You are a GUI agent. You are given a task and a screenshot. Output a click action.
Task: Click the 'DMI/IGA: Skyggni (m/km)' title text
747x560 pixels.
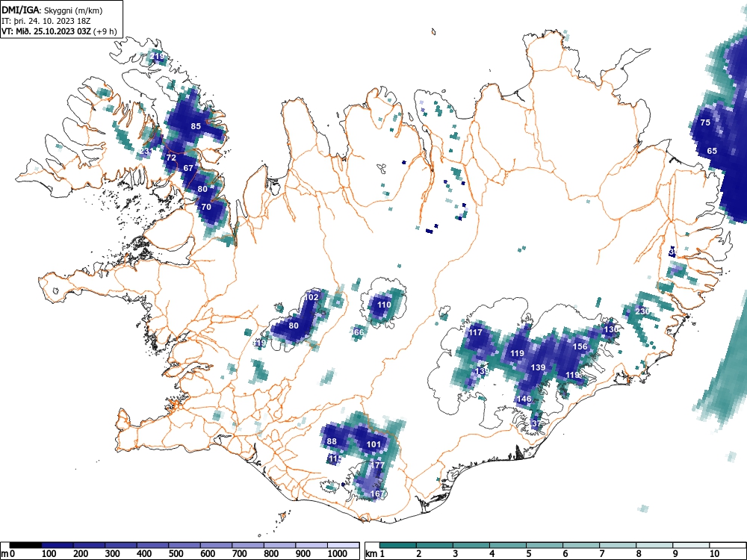click(52, 10)
